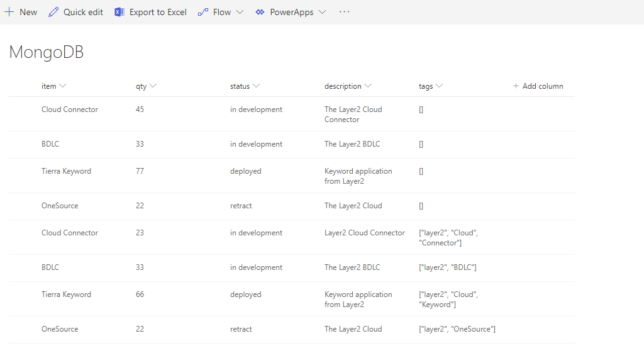Click the Flow icon in toolbar
644x353 pixels.
pyautogui.click(x=203, y=12)
